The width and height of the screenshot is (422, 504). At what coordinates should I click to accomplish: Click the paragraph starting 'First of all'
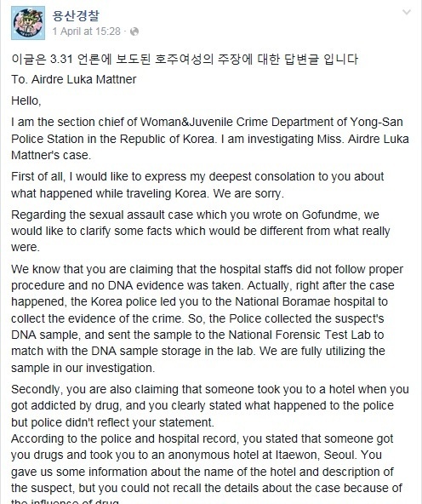pyautogui.click(x=197, y=185)
